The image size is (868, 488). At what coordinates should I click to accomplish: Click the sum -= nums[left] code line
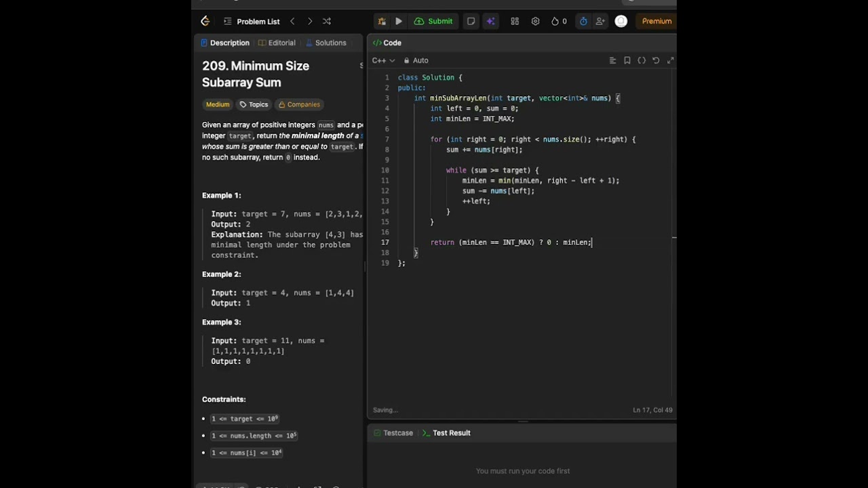(x=498, y=191)
